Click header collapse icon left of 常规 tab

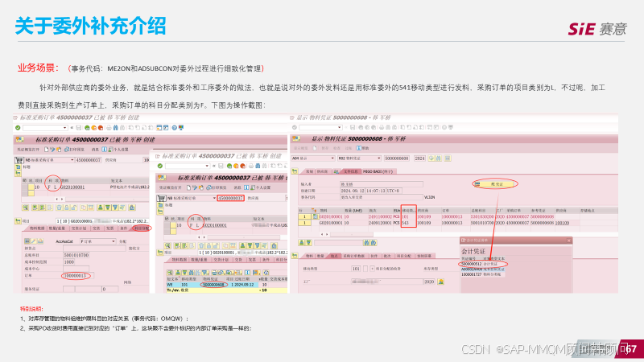(x=295, y=171)
